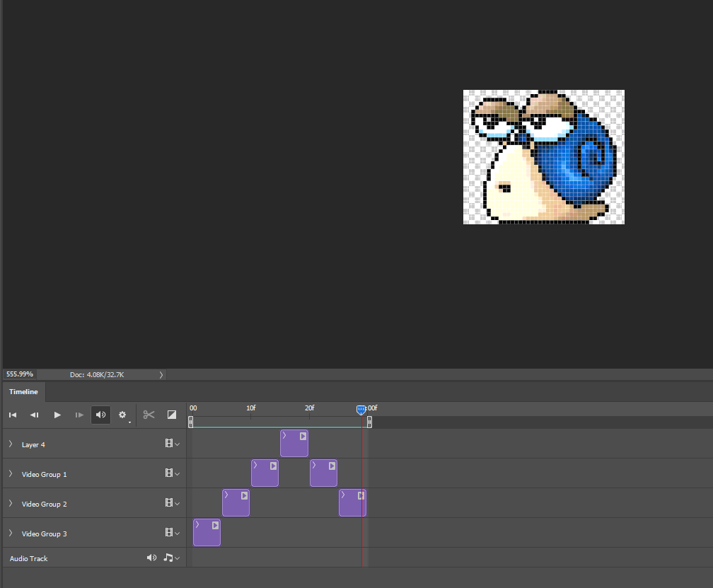Open the timeline playback settings gear
The image size is (713, 588).
tap(122, 415)
